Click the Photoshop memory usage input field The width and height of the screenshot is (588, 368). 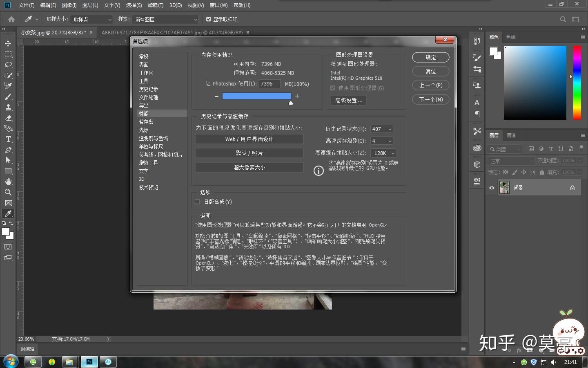[270, 84]
